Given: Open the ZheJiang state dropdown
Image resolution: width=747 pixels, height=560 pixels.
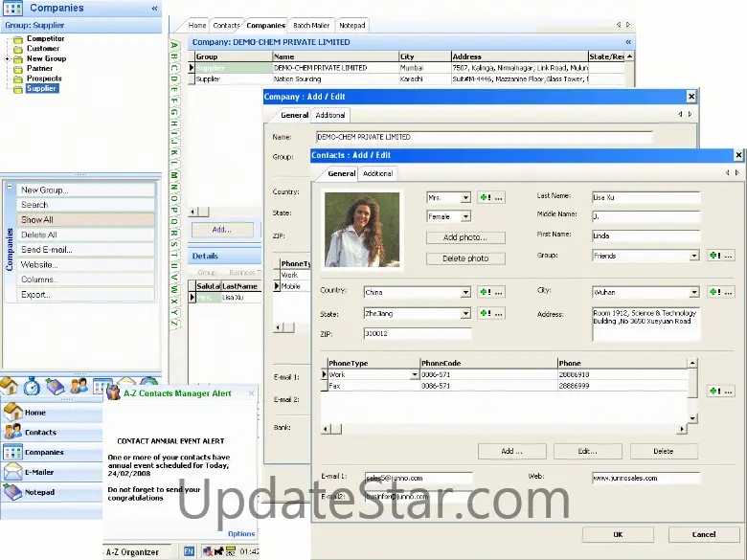Looking at the screenshot, I should [x=466, y=314].
